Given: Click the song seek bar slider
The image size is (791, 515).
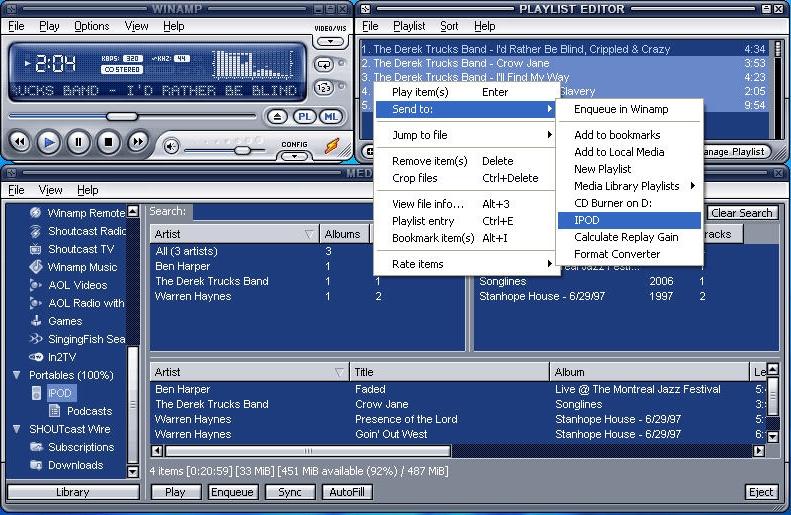Looking at the screenshot, I should (122, 117).
